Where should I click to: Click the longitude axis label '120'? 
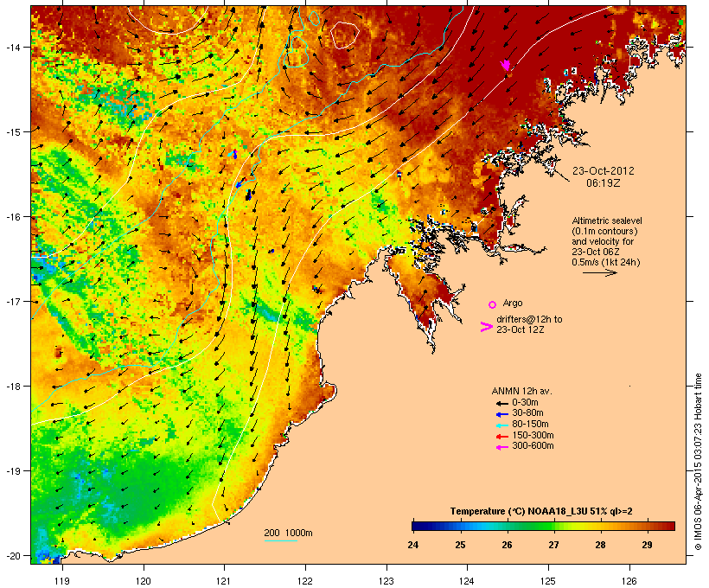pos(144,581)
